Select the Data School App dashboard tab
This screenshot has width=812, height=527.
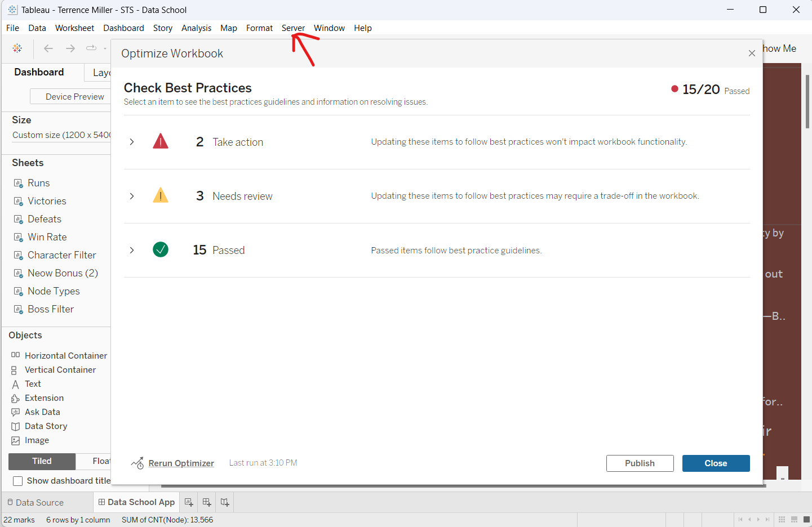[136, 502]
